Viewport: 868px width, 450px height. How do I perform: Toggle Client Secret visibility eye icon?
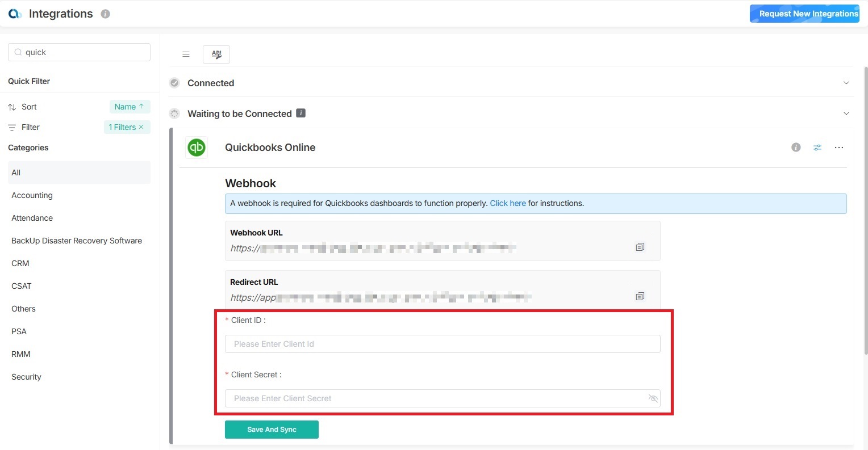pos(653,398)
